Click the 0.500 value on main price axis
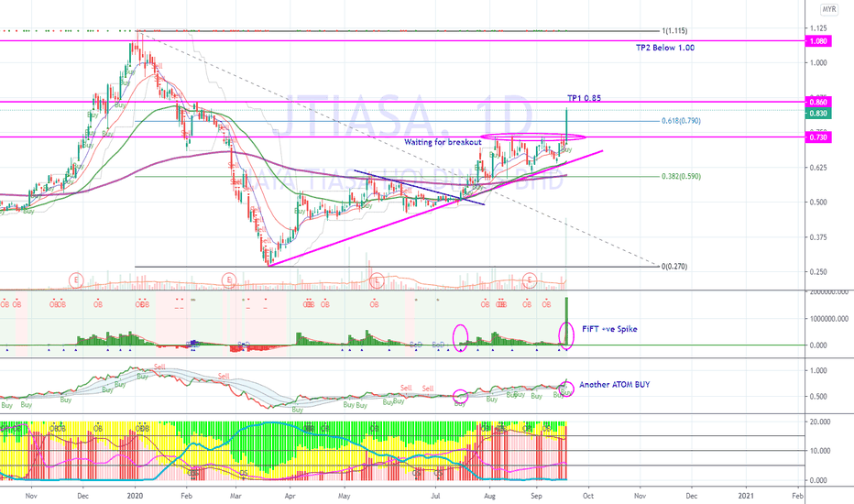Image resolution: width=854 pixels, height=504 pixels. [x=818, y=203]
